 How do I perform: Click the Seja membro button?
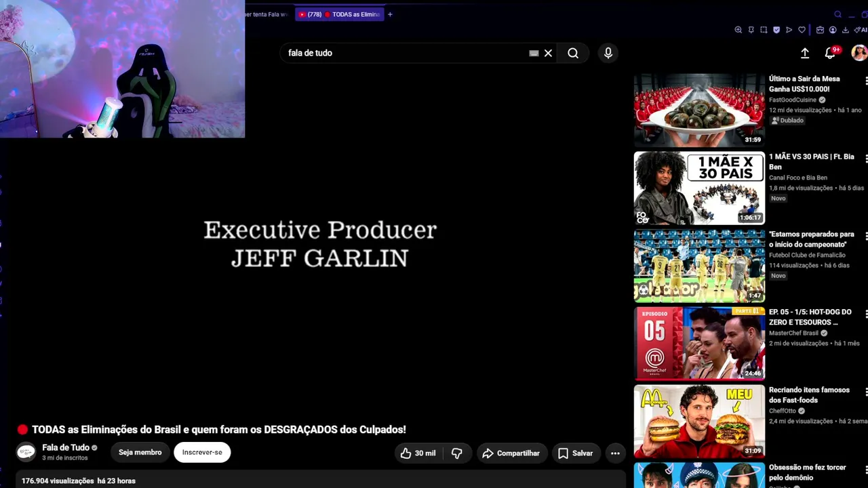point(140,452)
